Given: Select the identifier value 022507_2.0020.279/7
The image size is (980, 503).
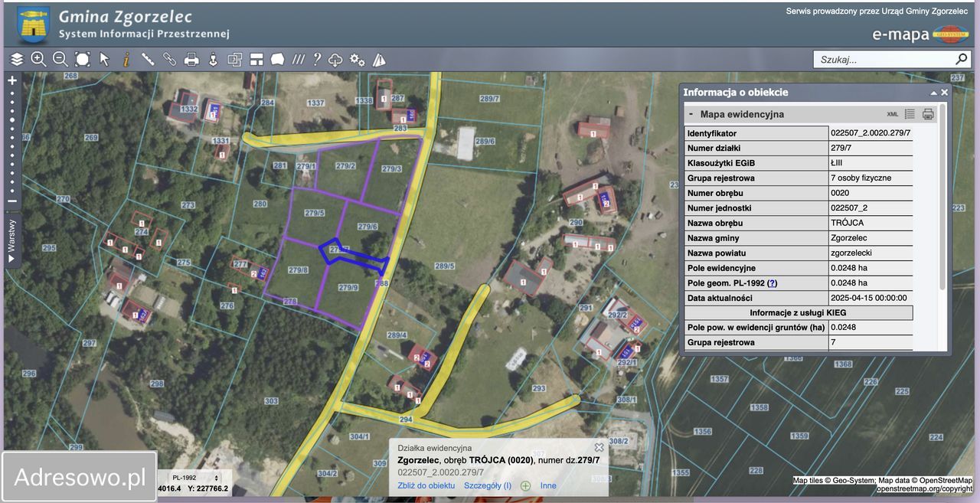Looking at the screenshot, I should [x=871, y=133].
